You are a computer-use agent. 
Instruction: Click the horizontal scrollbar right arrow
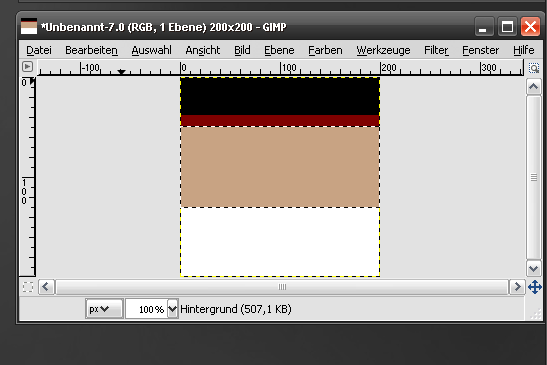tap(517, 287)
